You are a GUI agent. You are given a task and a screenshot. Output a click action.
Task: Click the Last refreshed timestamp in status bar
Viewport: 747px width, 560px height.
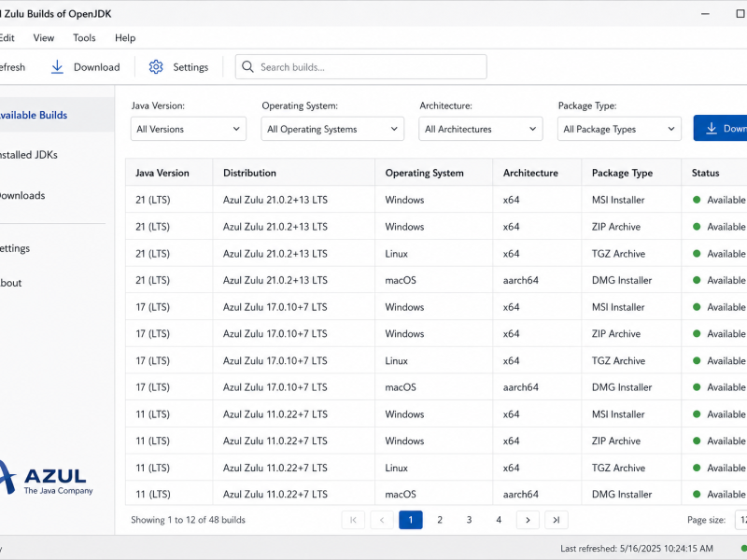pos(637,549)
